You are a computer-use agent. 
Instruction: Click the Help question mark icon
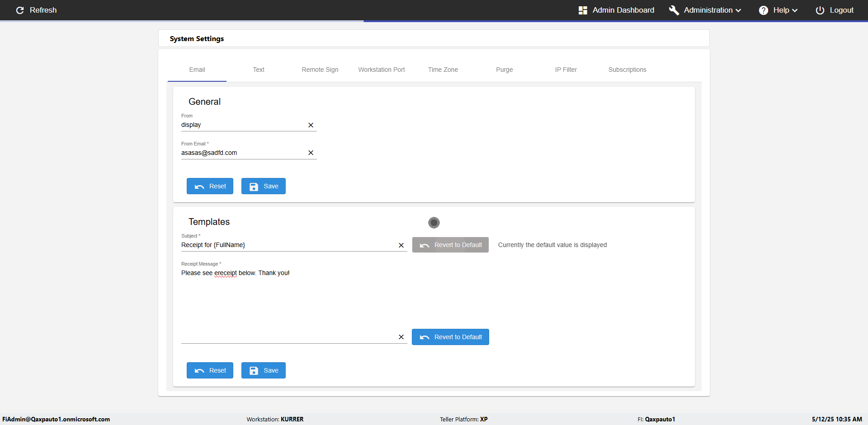click(764, 10)
